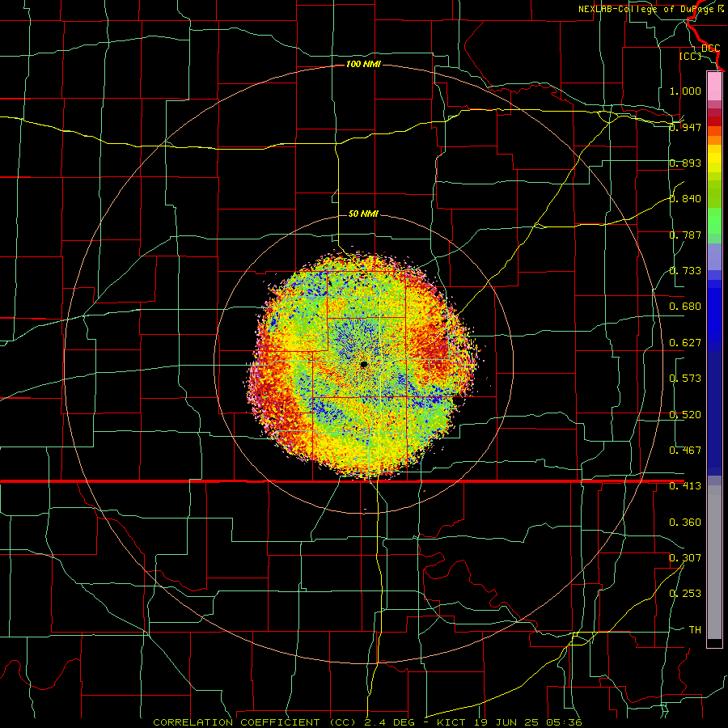Click the gray swatch beside 0.307
The height and width of the screenshot is (728, 728).
(714, 562)
